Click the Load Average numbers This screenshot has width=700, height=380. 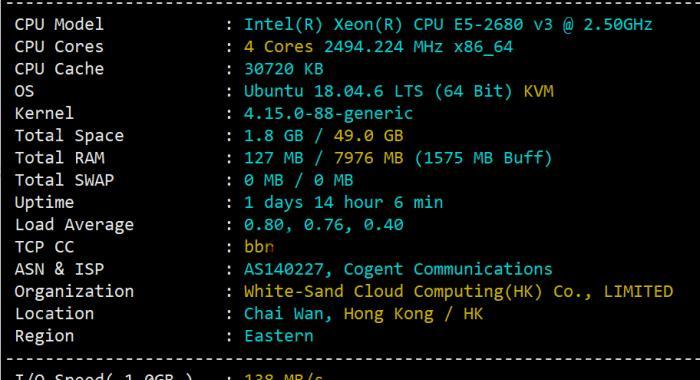pyautogui.click(x=324, y=225)
